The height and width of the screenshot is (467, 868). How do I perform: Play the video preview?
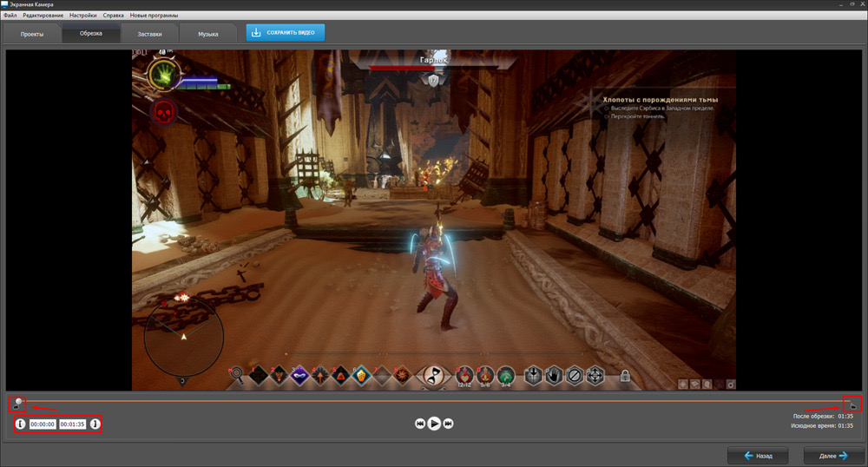(x=435, y=424)
